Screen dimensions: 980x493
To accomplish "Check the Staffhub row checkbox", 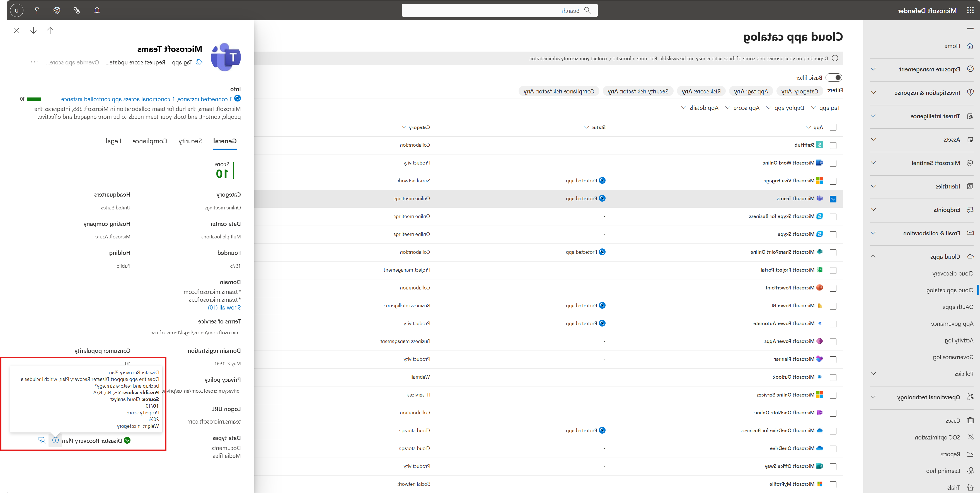I will (x=833, y=145).
